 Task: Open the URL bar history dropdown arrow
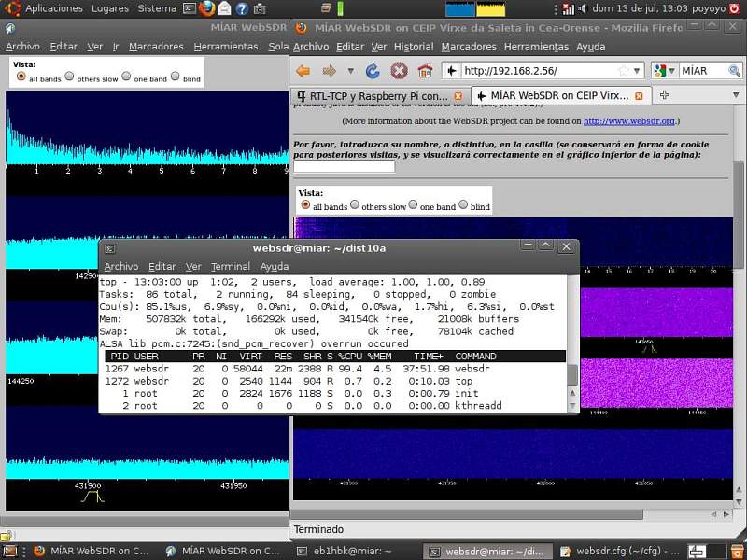click(x=637, y=71)
